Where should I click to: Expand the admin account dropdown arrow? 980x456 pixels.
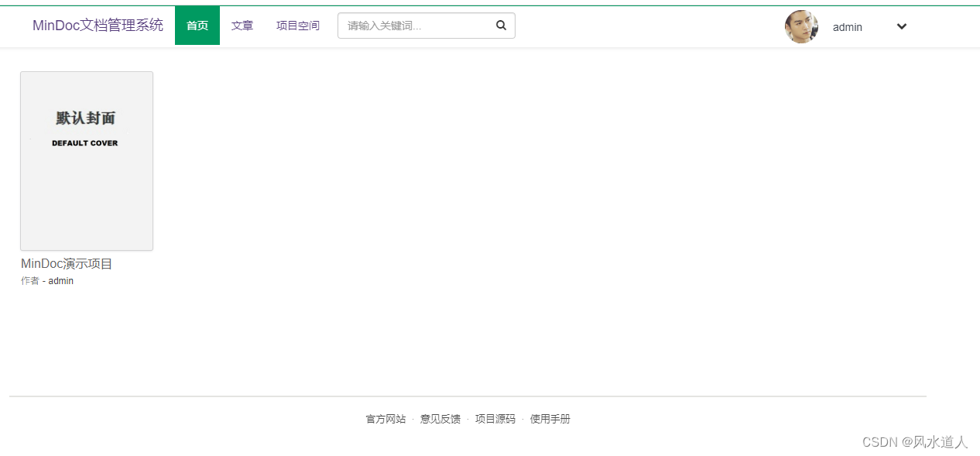900,26
